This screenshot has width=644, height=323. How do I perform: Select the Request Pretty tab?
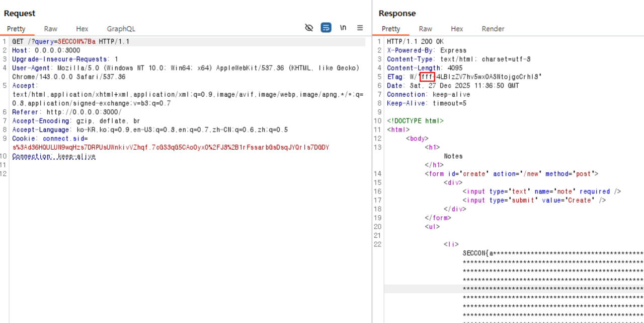tap(16, 29)
